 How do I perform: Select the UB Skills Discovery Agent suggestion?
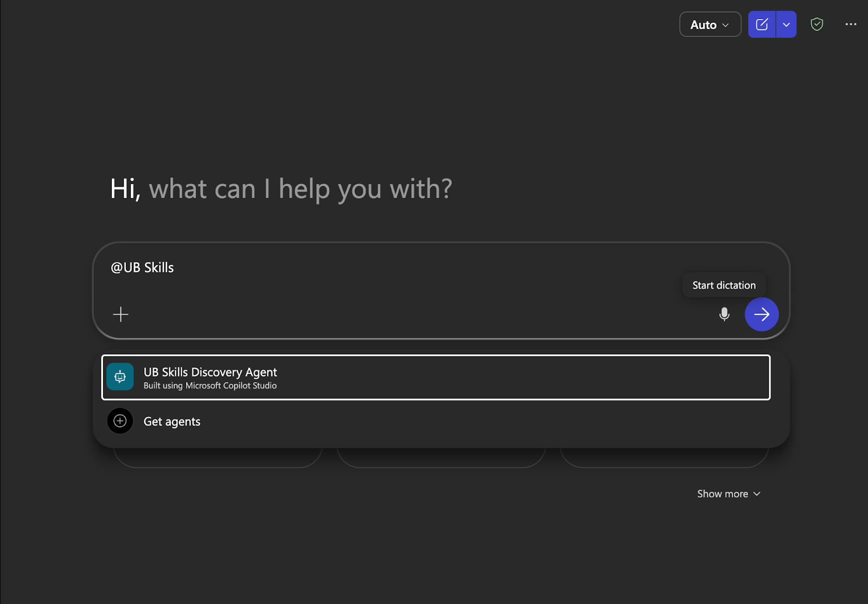click(436, 378)
